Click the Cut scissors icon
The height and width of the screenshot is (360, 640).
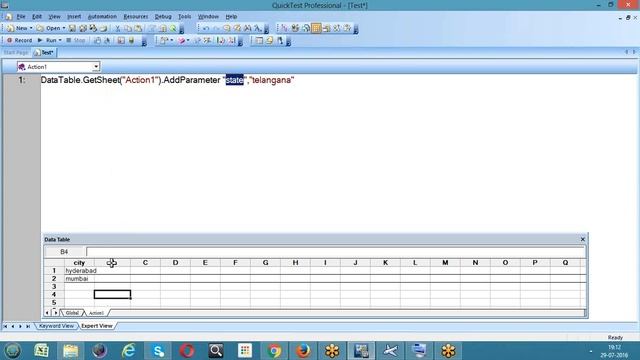[x=118, y=28]
